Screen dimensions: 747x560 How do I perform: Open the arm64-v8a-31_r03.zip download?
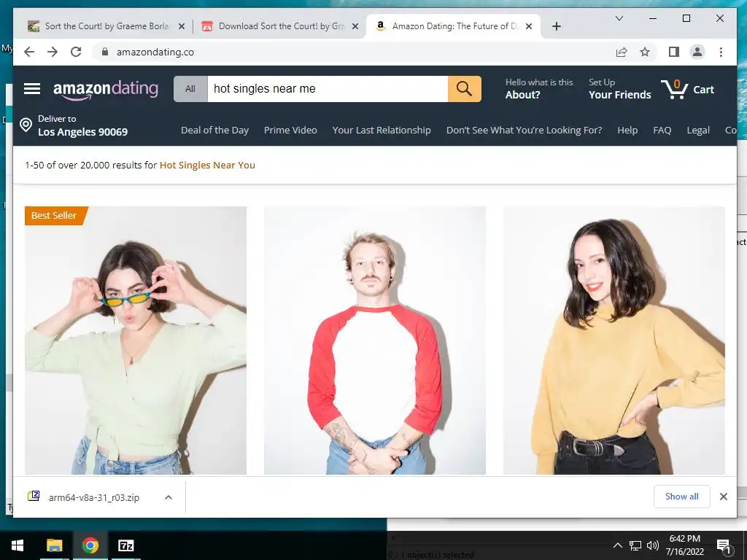94,497
